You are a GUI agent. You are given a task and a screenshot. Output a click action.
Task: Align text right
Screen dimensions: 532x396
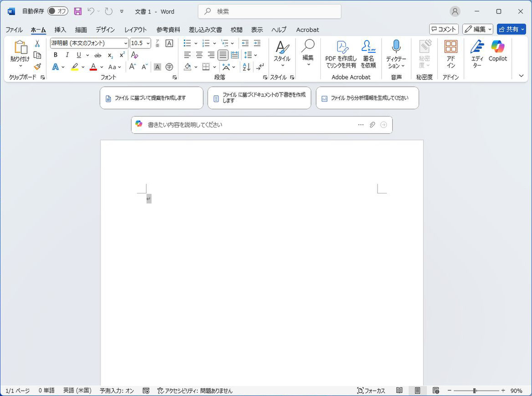[x=211, y=55]
